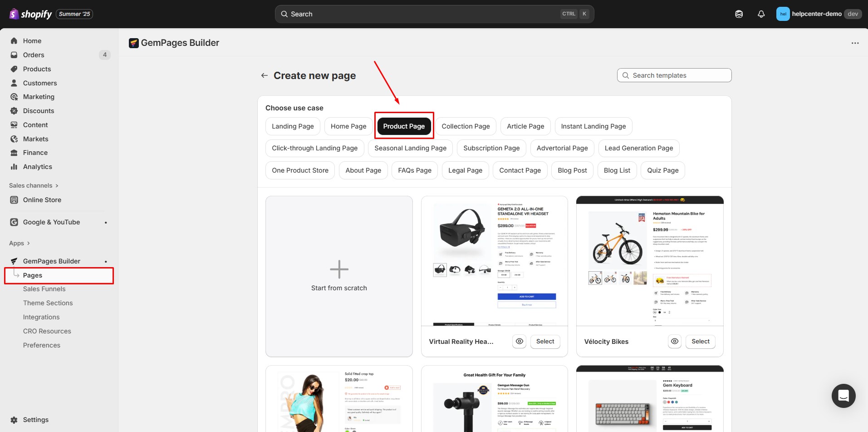The width and height of the screenshot is (868, 432).
Task: Toggle the Product Page use case chip
Action: click(404, 126)
